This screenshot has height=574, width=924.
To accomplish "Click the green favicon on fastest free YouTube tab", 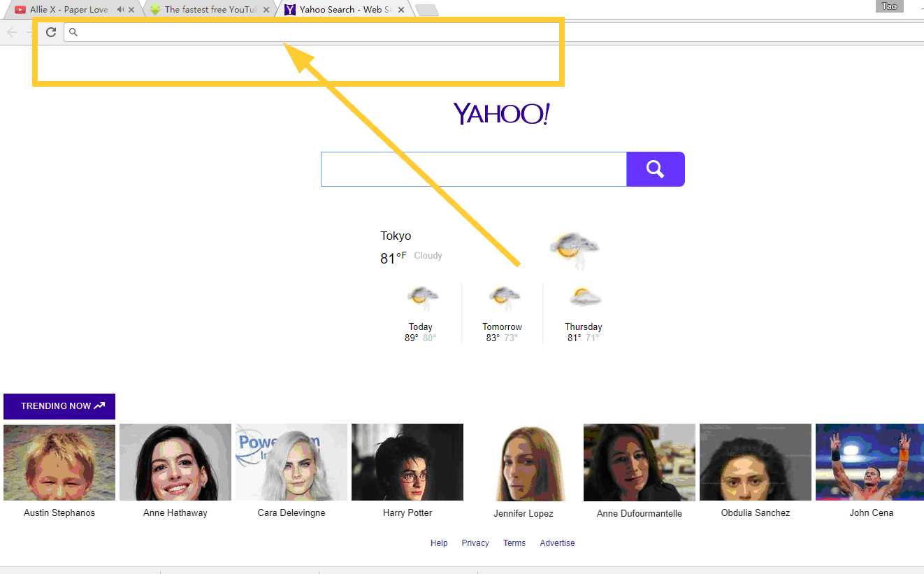I will point(155,10).
